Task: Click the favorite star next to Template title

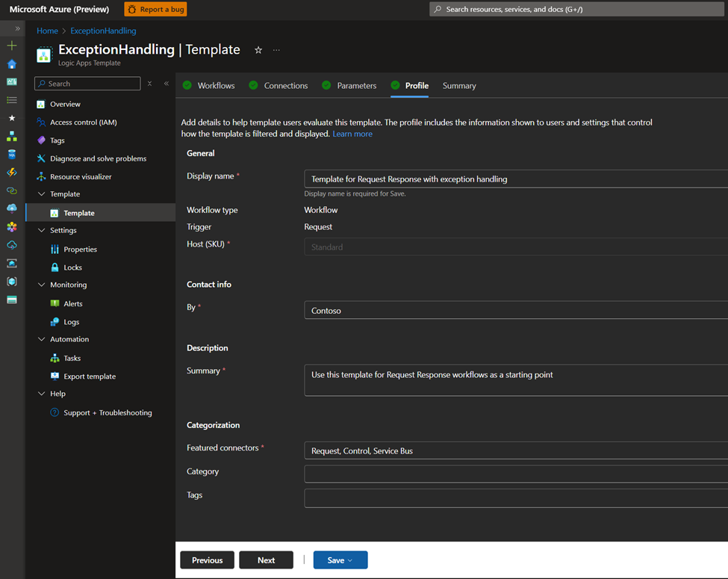Action: [258, 50]
